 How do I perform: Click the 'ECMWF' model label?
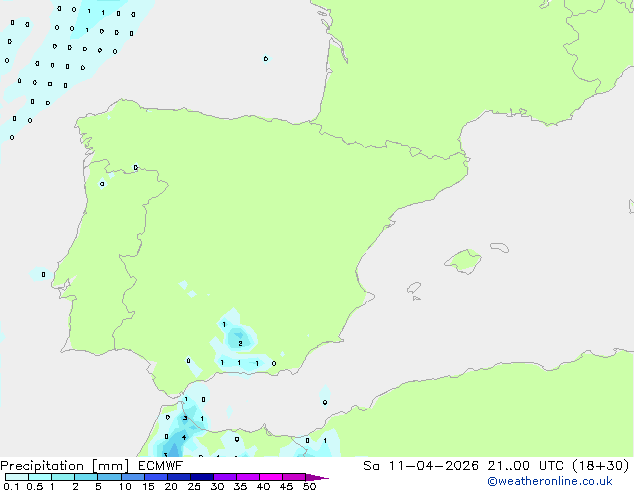161,465
